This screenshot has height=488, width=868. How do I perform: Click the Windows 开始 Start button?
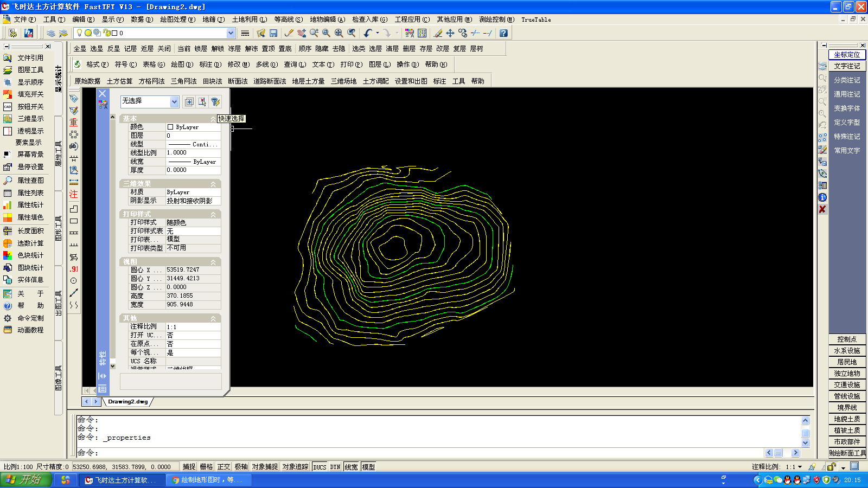click(26, 480)
